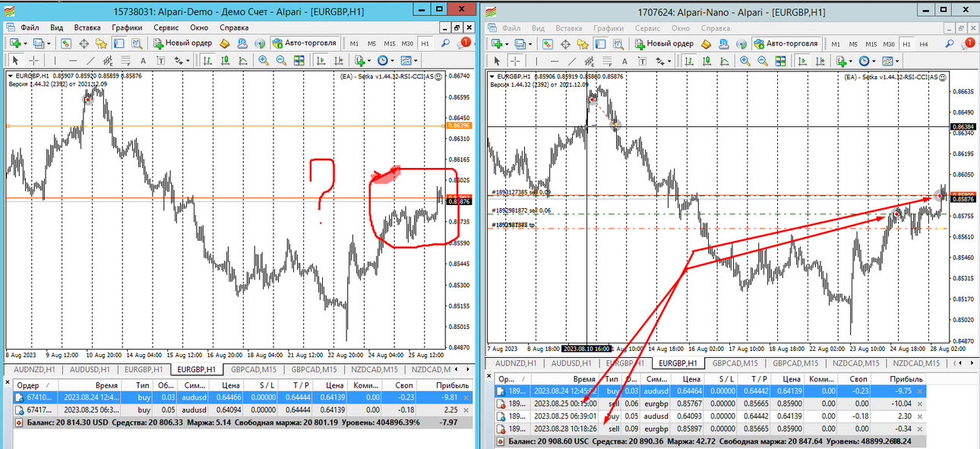Select order 2023.08.25 06:3... buy row in Alpari-Demo
Screen dimensions: 980x449
point(242,409)
